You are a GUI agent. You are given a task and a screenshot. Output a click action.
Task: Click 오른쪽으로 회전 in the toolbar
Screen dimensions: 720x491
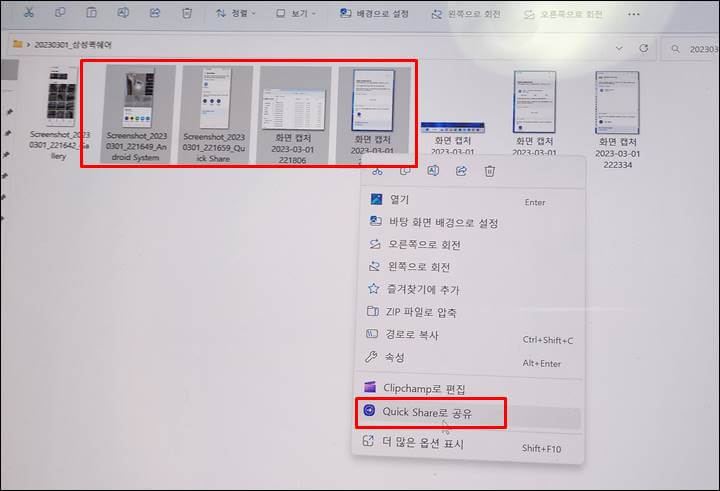coord(563,14)
